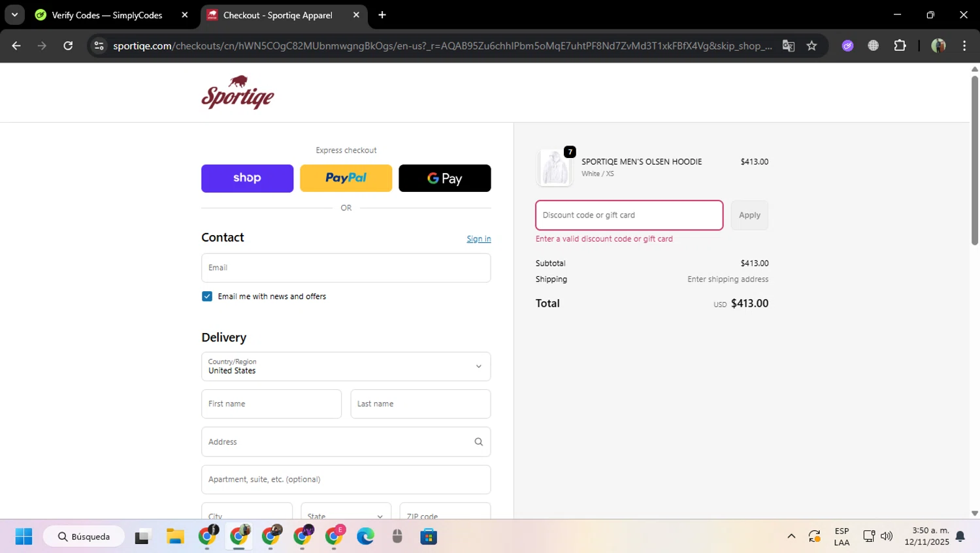The height and width of the screenshot is (553, 980).
Task: Focus the Last name field
Action: click(x=420, y=404)
